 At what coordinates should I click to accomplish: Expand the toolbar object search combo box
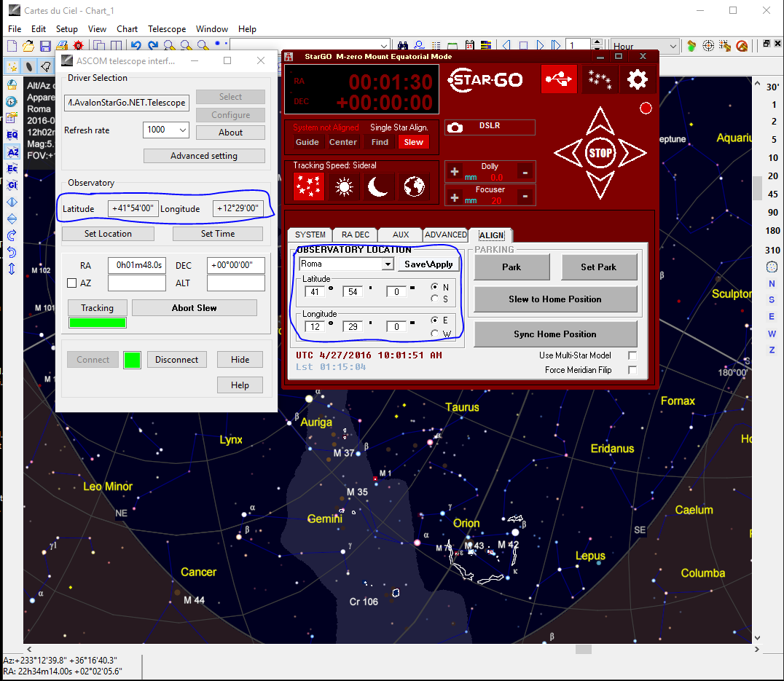(383, 46)
